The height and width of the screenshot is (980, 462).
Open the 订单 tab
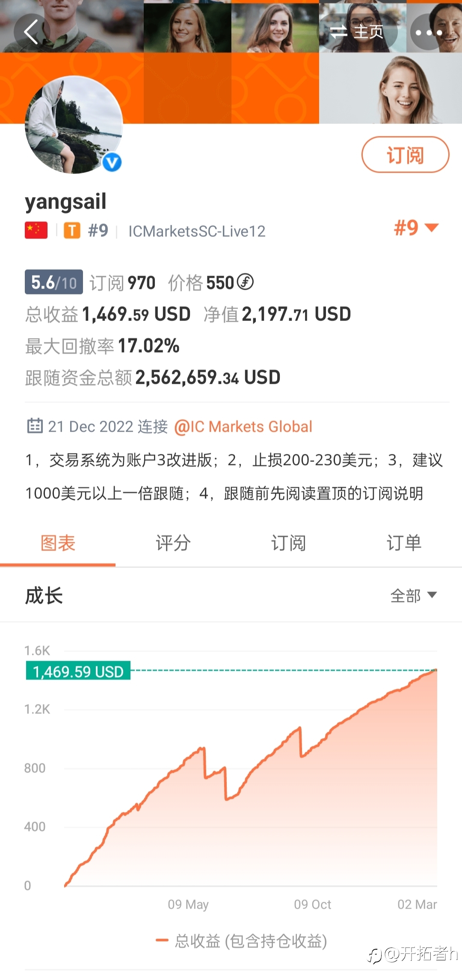click(404, 543)
